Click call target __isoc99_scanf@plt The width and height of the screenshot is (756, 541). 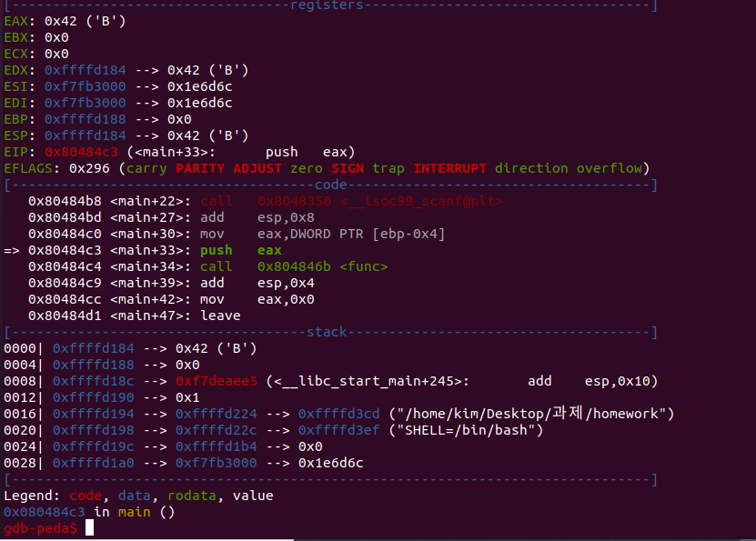tap(421, 201)
